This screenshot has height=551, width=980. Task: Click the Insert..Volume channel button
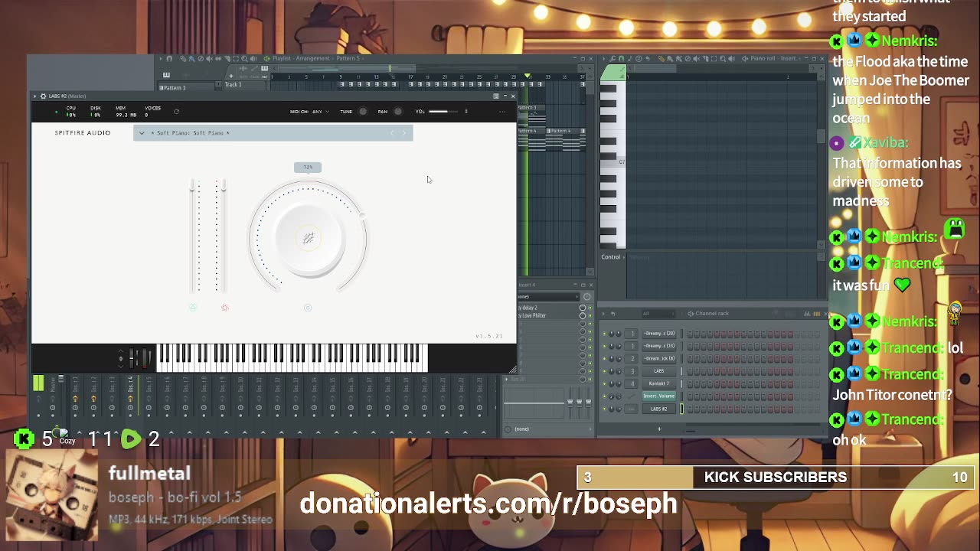[659, 396]
